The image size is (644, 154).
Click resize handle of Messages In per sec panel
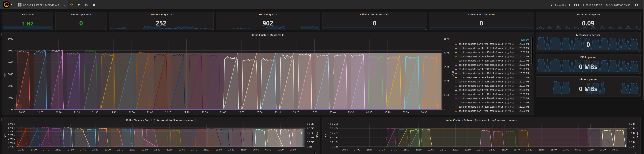coord(639,51)
